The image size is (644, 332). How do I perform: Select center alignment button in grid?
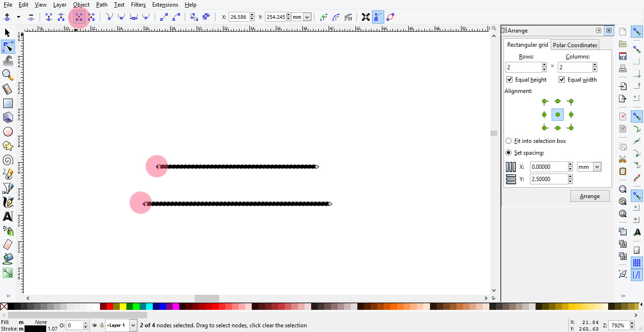(x=558, y=115)
